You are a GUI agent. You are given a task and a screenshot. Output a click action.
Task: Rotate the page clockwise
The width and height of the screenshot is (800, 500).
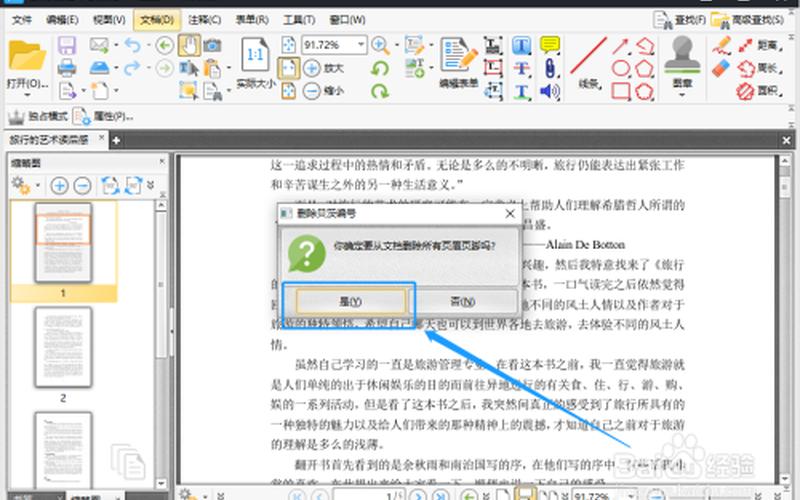click(x=380, y=91)
